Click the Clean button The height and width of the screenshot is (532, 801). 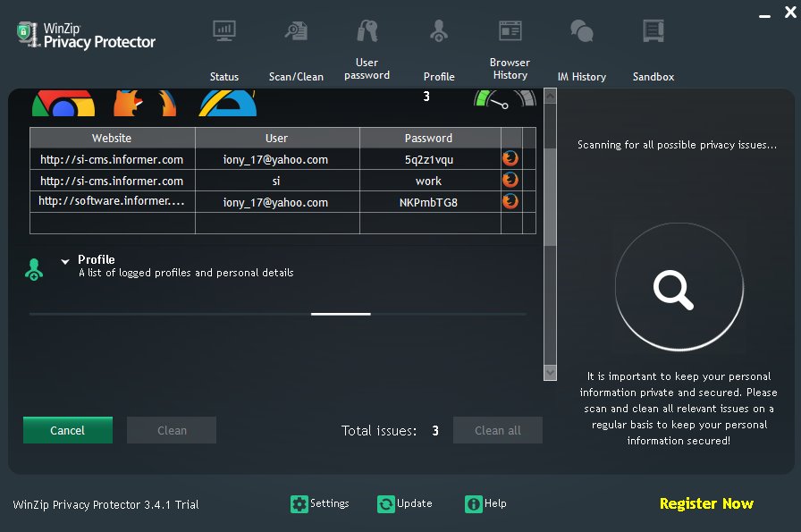(x=172, y=430)
